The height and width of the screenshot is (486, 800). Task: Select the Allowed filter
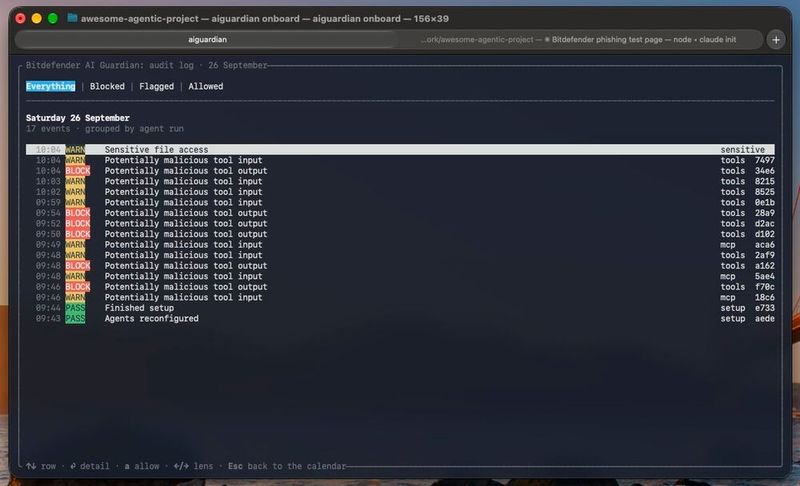pyautogui.click(x=206, y=86)
